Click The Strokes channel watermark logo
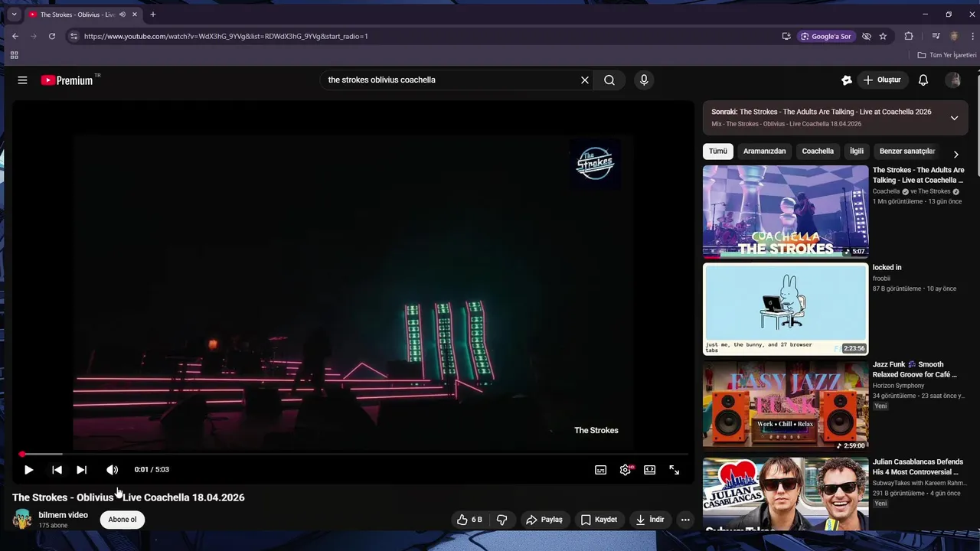The image size is (980, 551). (595, 163)
